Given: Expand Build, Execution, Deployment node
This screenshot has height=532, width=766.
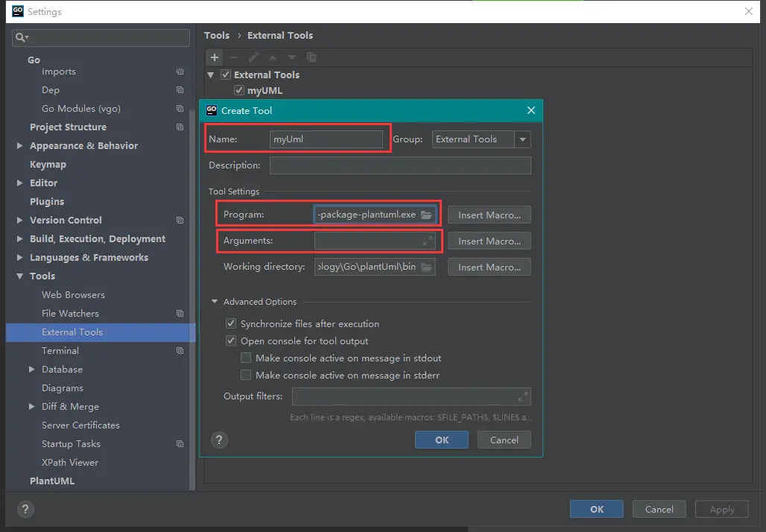Looking at the screenshot, I should point(19,239).
